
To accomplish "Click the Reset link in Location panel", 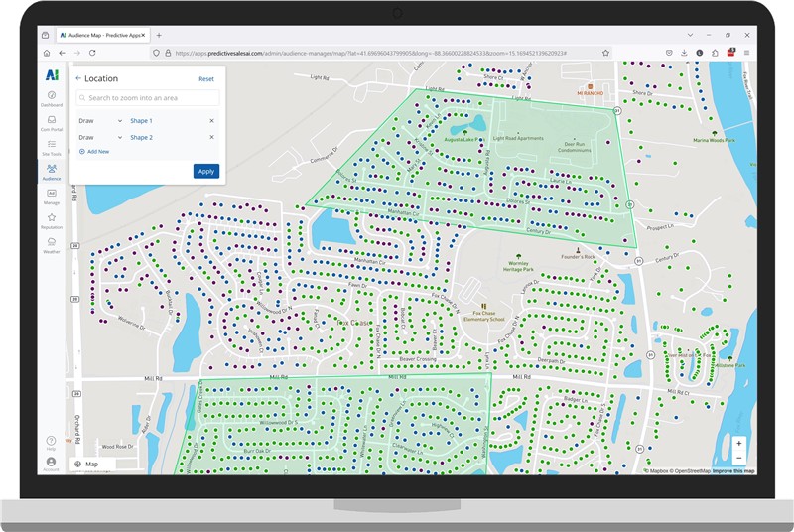I will click(x=205, y=78).
